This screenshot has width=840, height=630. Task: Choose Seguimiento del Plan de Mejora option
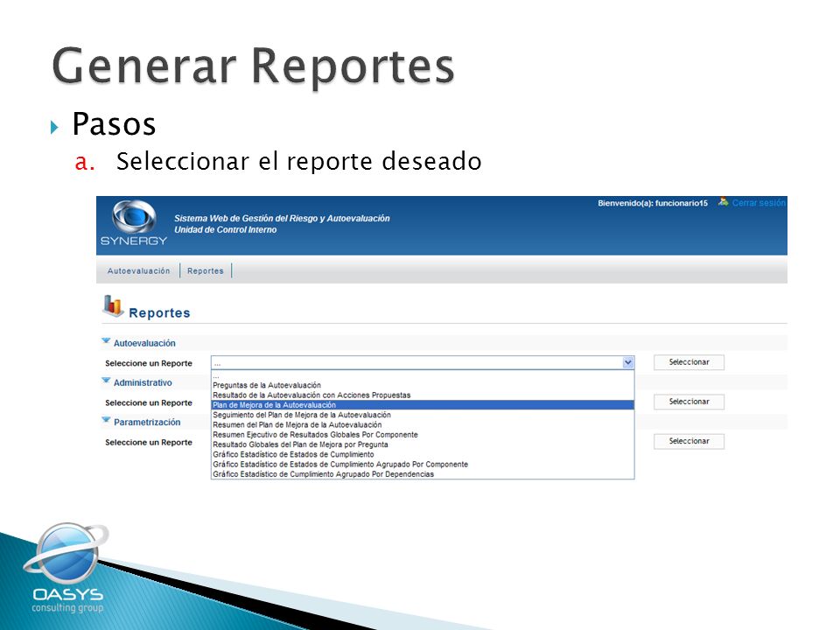(423, 415)
